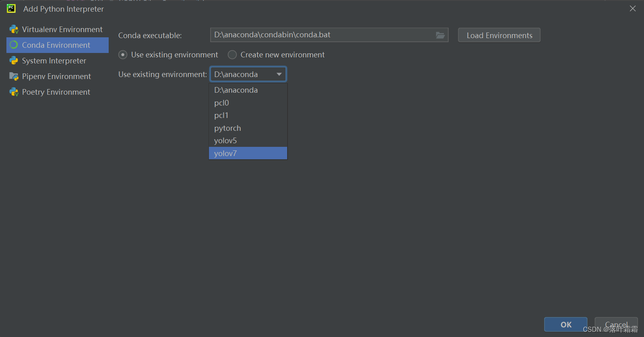Screen dimensions: 644x337
Task: Click the Pipenv Environment folder icon
Action: pyautogui.click(x=14, y=76)
